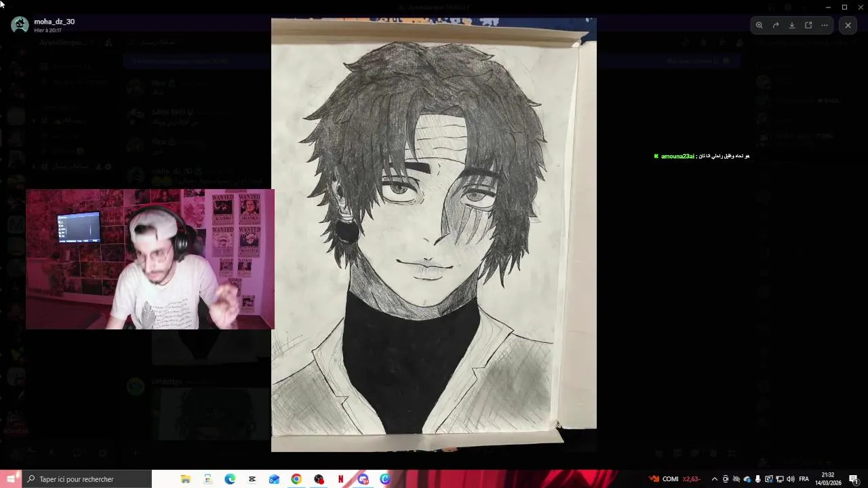The image size is (868, 488).
Task: Open the Discord taskbar icon
Action: (x=363, y=479)
